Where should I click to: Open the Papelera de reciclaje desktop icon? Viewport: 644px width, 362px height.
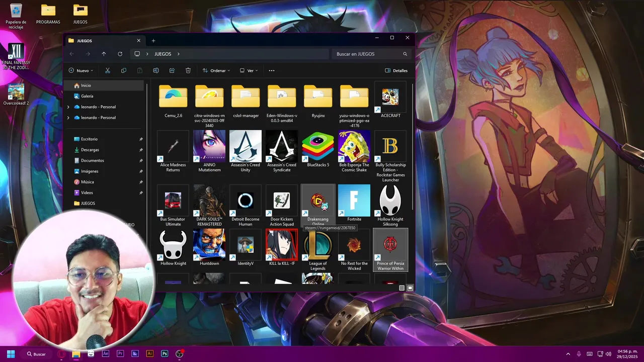[16, 16]
